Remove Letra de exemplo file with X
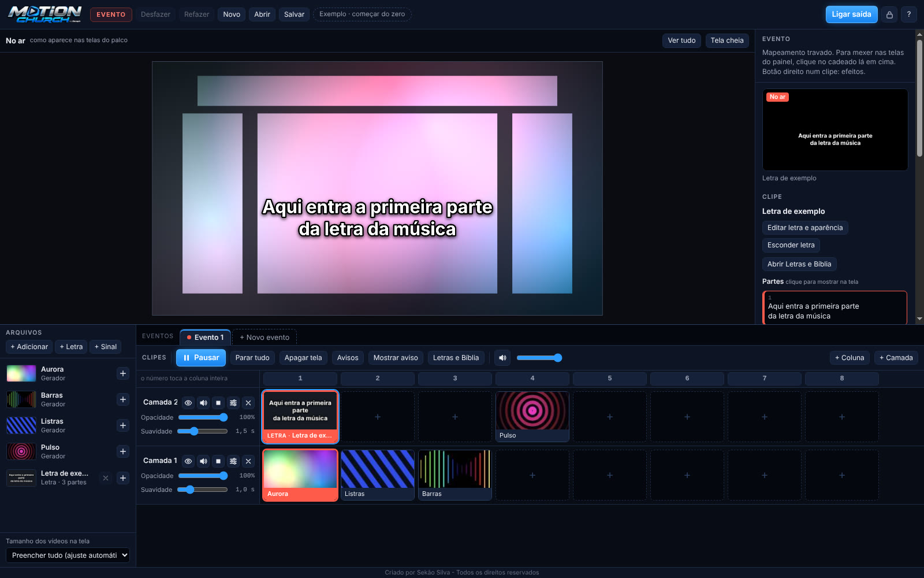 pyautogui.click(x=105, y=478)
